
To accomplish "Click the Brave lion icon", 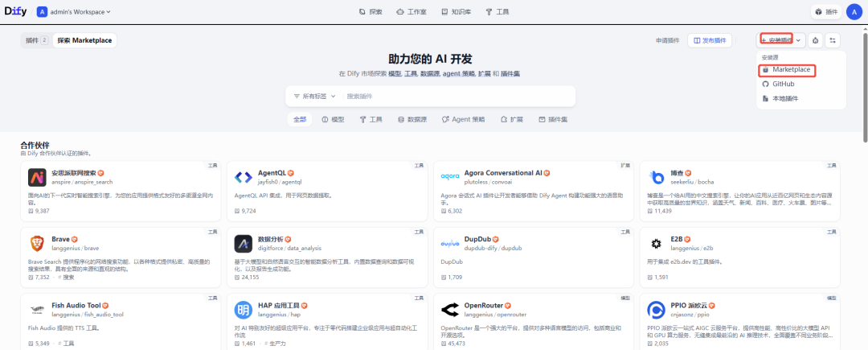I will point(37,244).
